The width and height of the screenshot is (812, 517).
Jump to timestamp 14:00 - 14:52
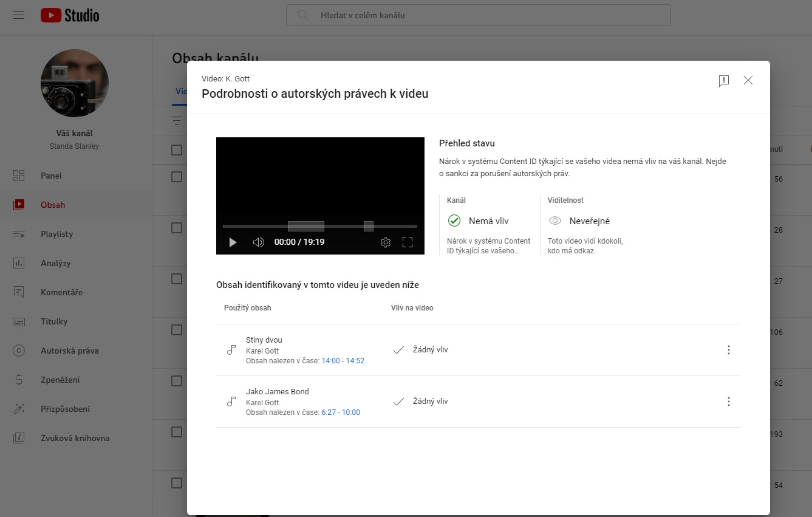tap(343, 361)
